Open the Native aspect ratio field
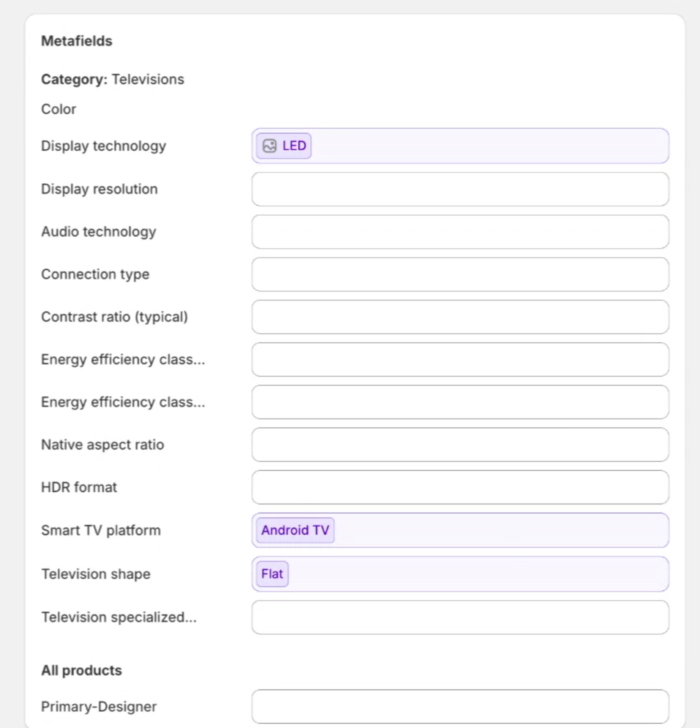This screenshot has width=700, height=728. pyautogui.click(x=460, y=444)
